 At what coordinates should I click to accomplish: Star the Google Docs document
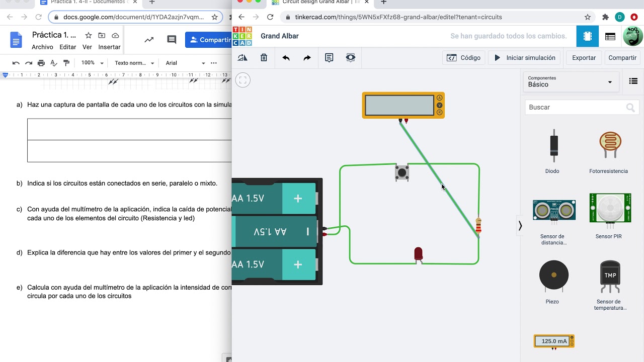(x=89, y=35)
